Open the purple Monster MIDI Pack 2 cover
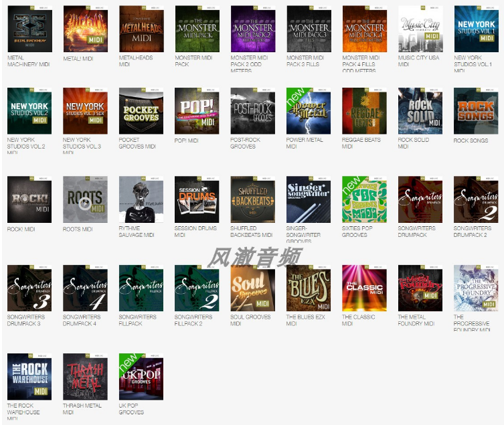 tap(253, 29)
